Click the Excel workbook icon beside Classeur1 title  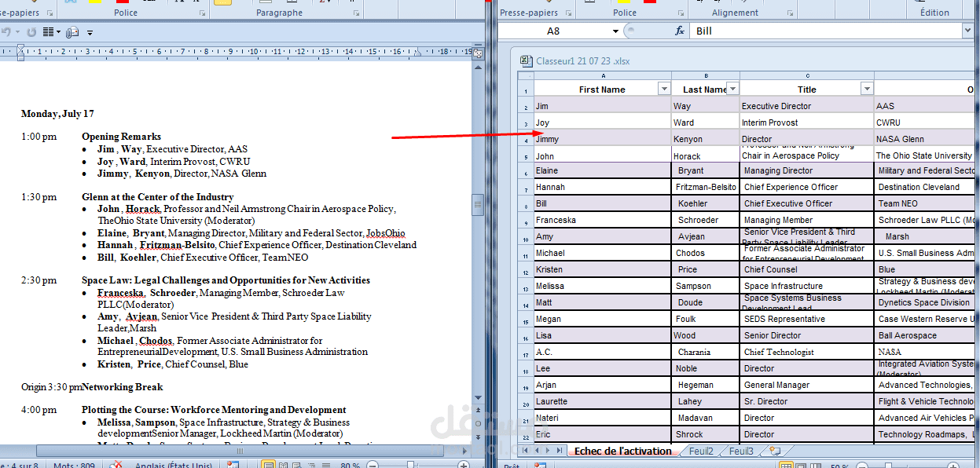(x=527, y=60)
